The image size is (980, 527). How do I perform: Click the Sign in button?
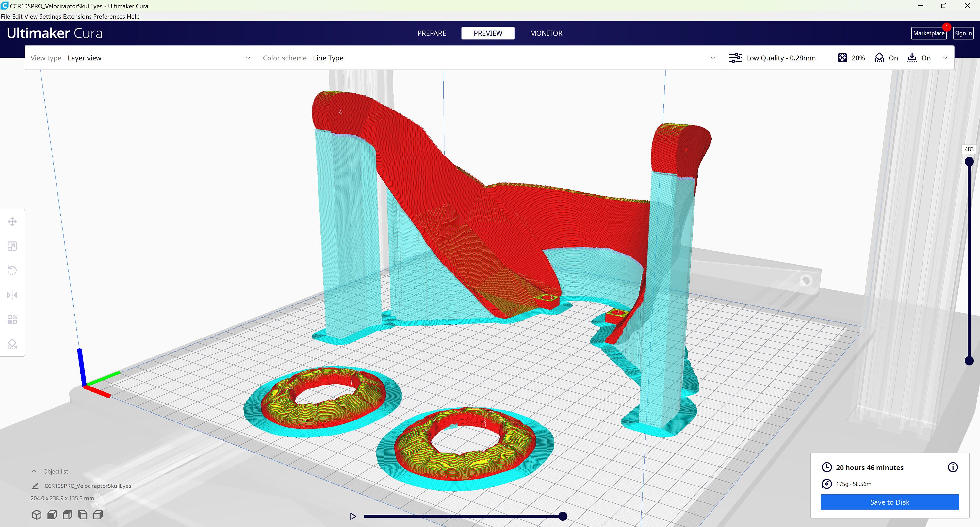coord(963,33)
